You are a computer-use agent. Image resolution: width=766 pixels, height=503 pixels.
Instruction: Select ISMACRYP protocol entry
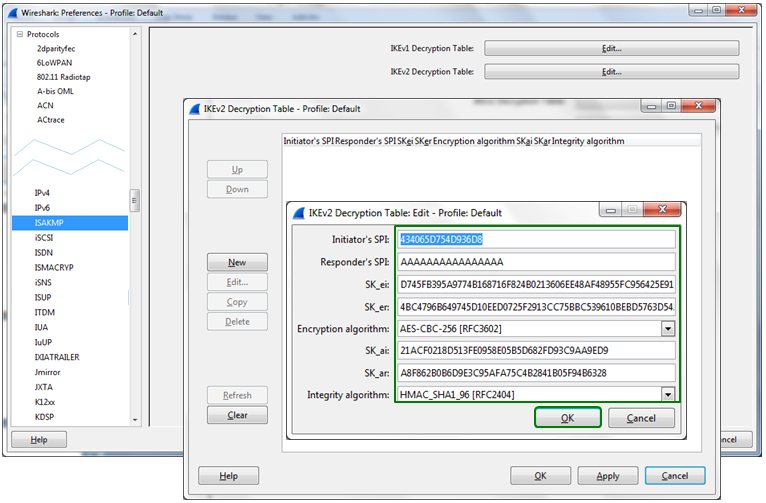(54, 268)
